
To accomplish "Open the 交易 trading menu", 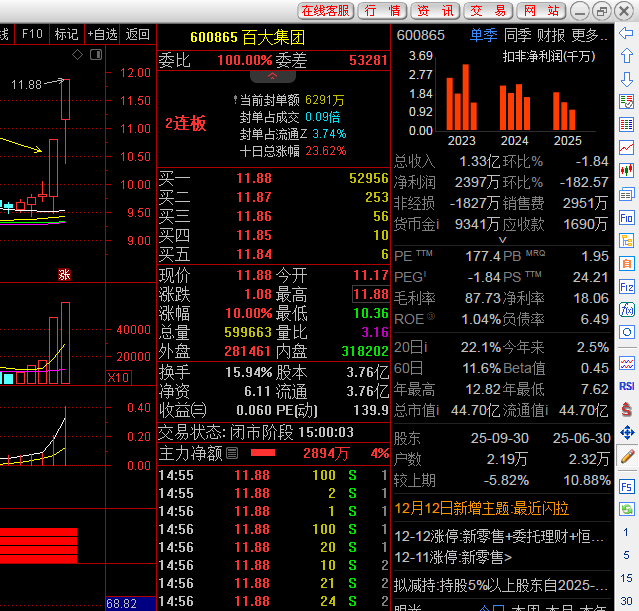I will [x=488, y=11].
